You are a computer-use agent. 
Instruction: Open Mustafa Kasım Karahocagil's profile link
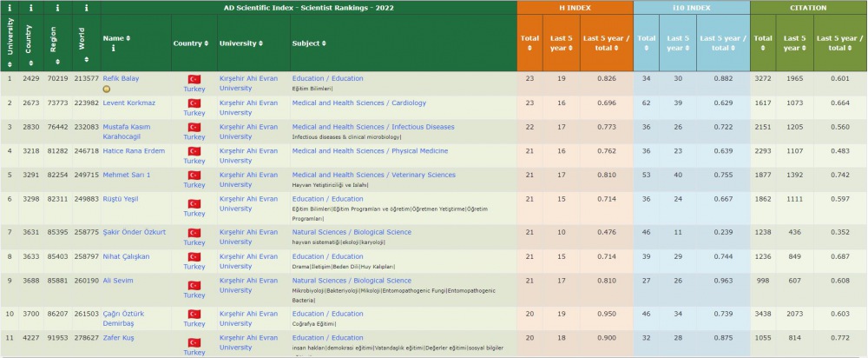[126, 132]
